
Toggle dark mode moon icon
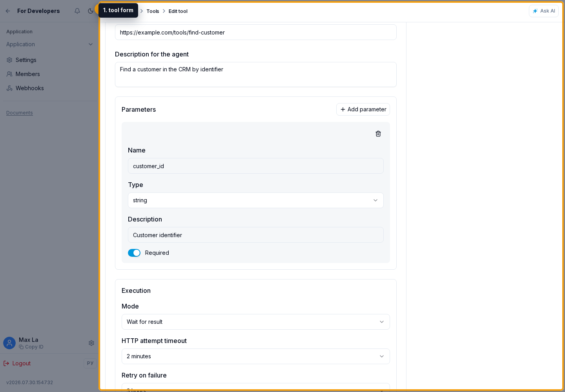click(91, 11)
